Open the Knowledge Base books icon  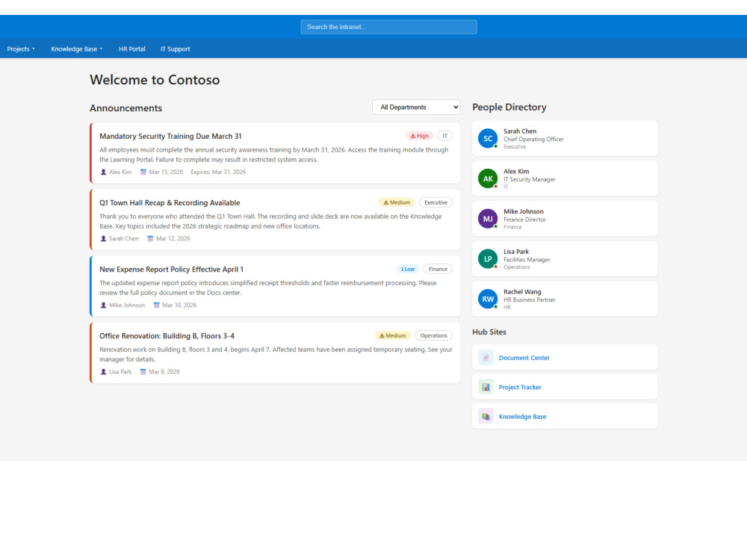[486, 416]
